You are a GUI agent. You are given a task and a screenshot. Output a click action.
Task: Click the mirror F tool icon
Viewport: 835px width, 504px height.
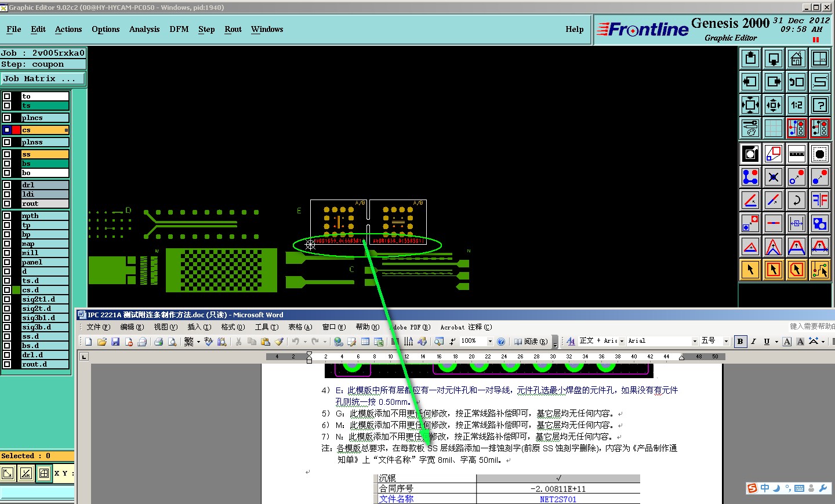[x=820, y=200]
